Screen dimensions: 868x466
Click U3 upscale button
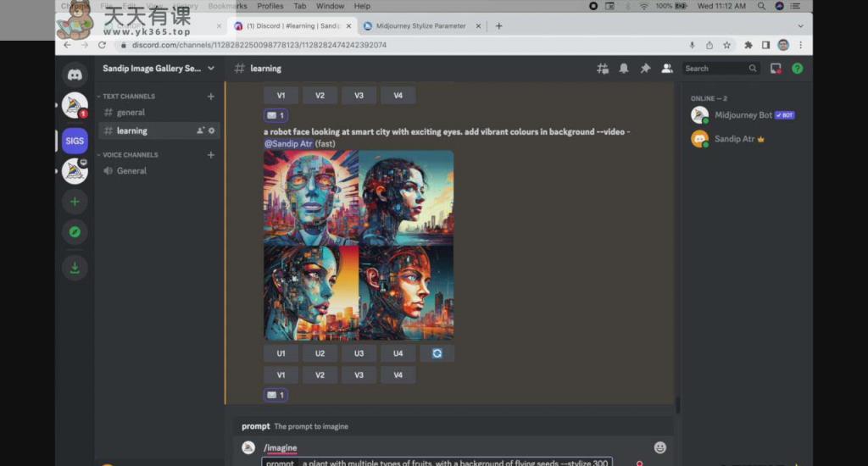pos(359,353)
